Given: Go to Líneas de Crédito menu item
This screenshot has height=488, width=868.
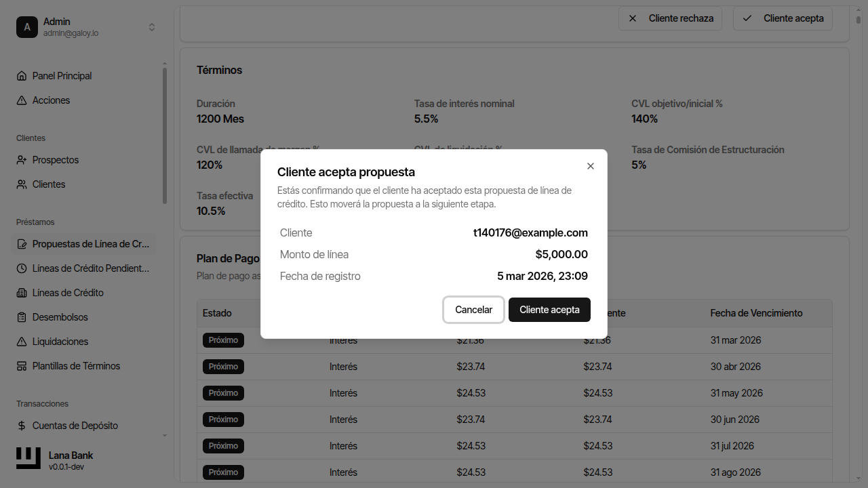Looking at the screenshot, I should point(68,293).
